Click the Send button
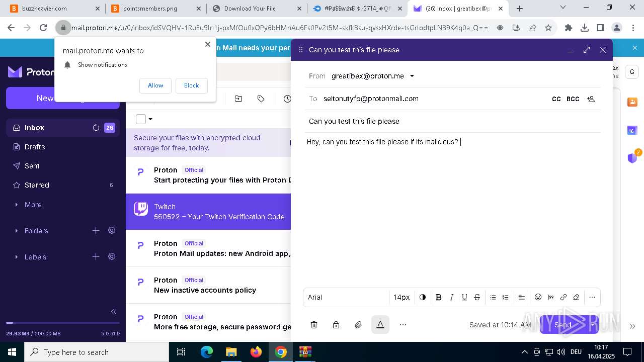This screenshot has height=362, width=644. pyautogui.click(x=563, y=325)
